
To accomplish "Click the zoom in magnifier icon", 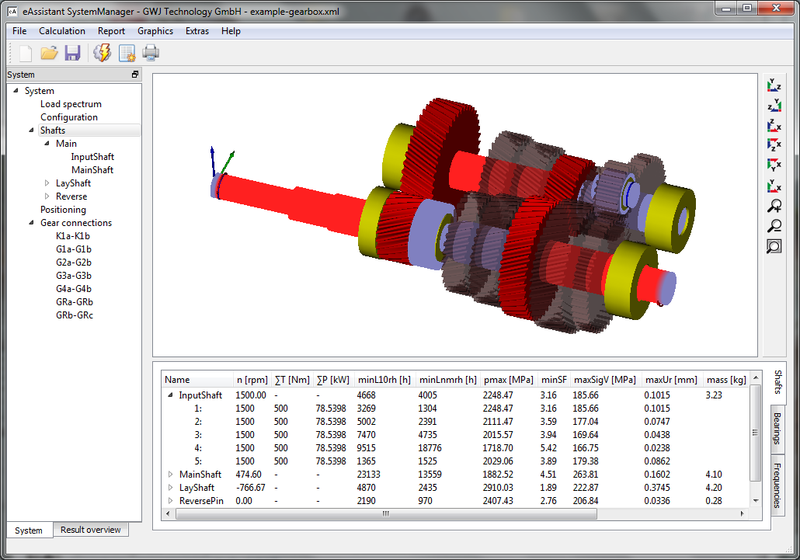I will [x=773, y=206].
